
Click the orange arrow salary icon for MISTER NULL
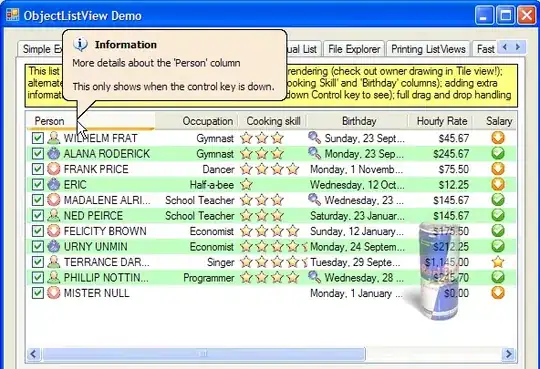pyautogui.click(x=498, y=293)
